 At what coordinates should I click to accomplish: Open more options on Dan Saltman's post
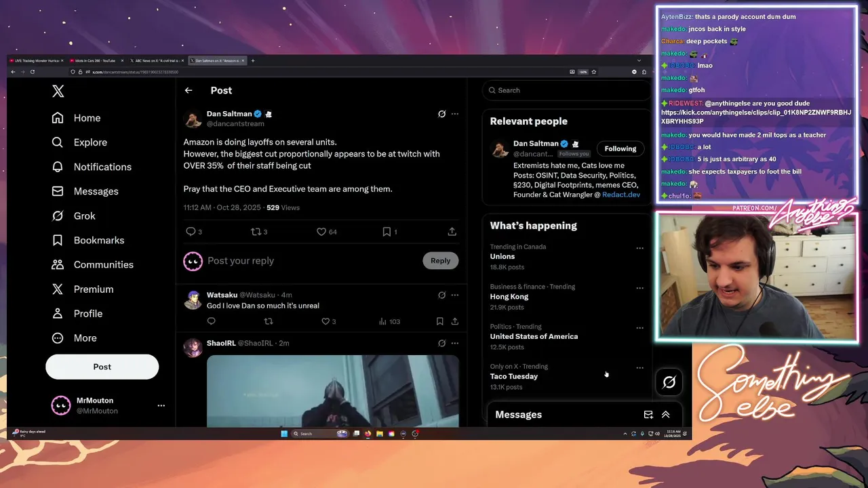pyautogui.click(x=455, y=114)
